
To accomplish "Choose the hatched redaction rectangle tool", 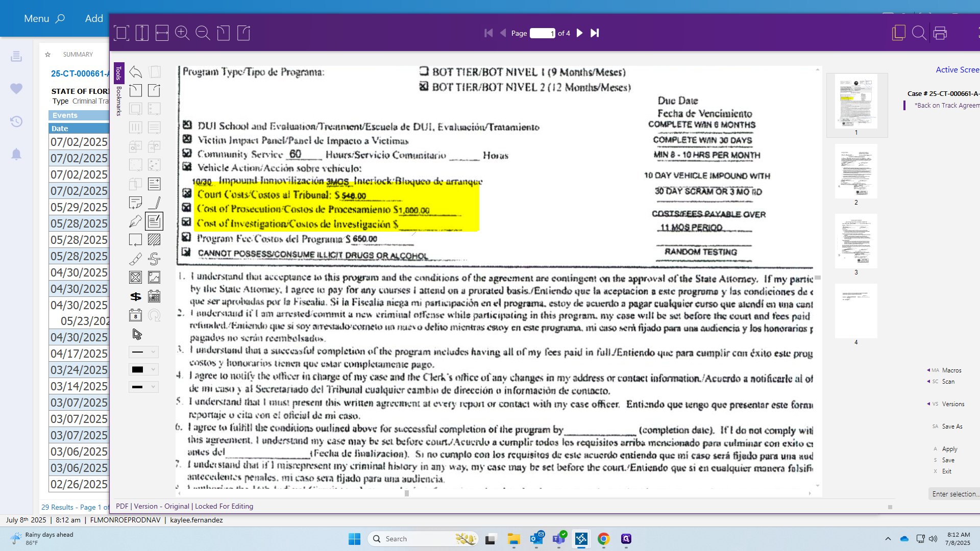I will (154, 240).
